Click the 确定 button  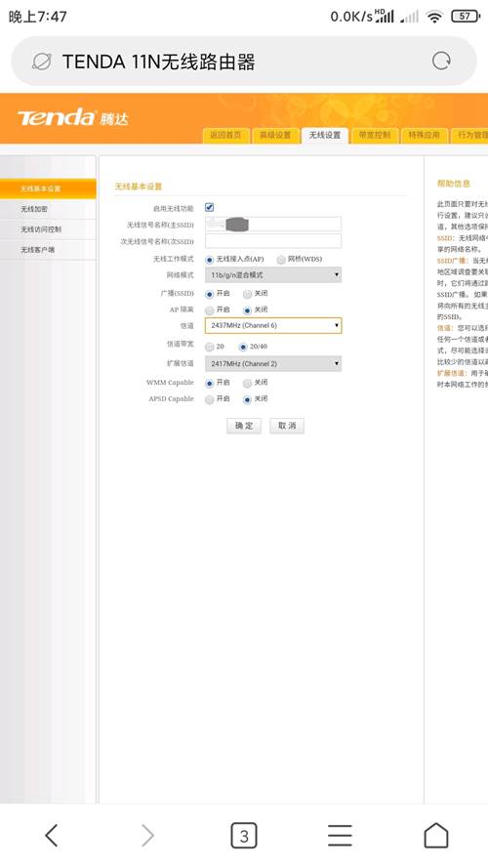[x=244, y=426]
